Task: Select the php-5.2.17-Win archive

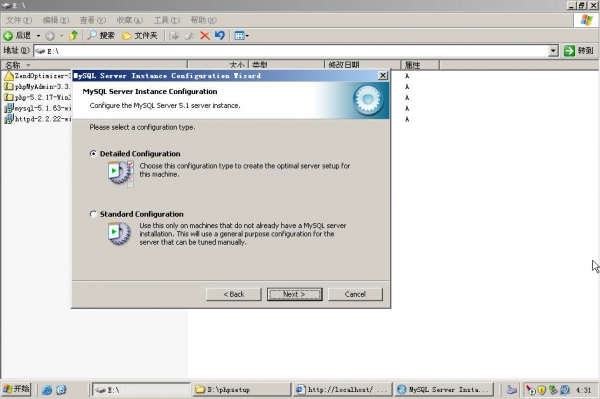Action: (x=38, y=97)
